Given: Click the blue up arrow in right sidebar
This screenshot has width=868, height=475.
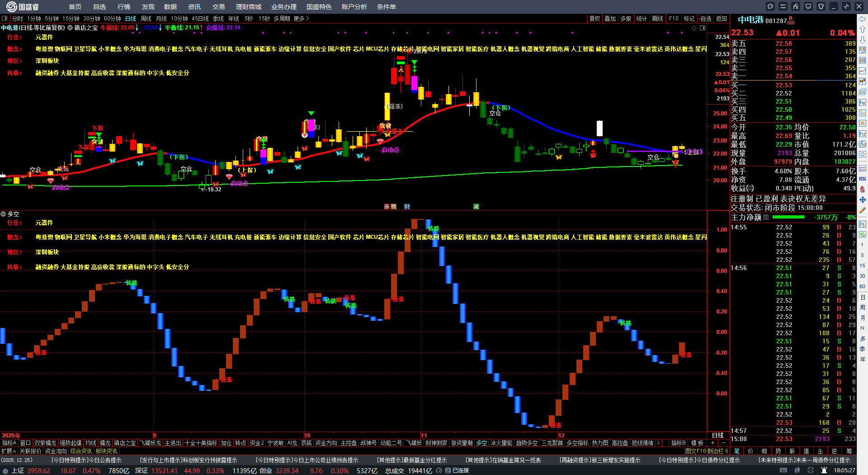Looking at the screenshot, I should pos(863,29).
